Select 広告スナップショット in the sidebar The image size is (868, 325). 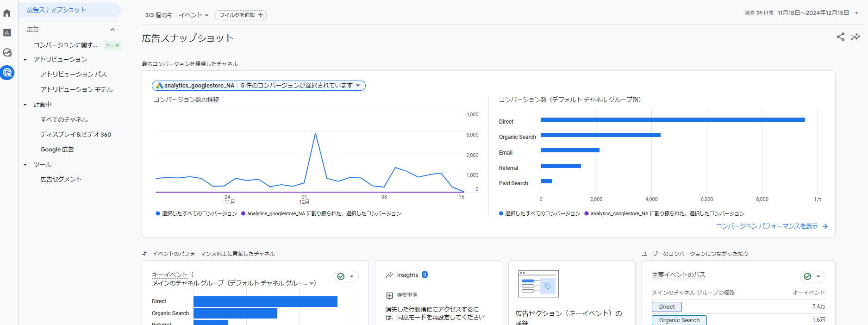tap(70, 10)
